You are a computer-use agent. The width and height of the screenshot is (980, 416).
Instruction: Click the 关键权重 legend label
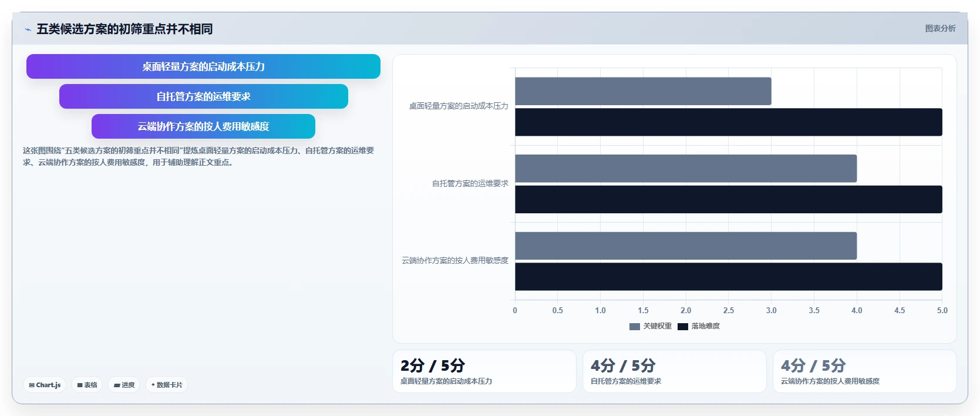(x=657, y=326)
